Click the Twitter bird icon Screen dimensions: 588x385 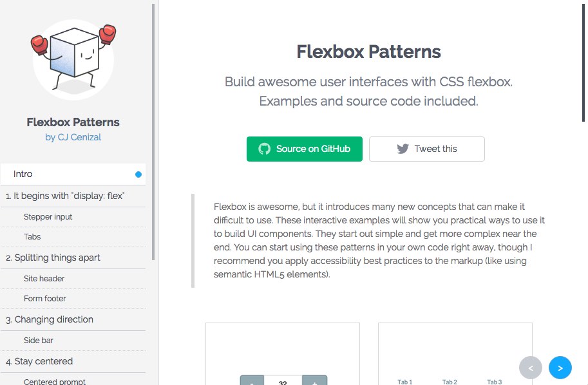point(402,149)
